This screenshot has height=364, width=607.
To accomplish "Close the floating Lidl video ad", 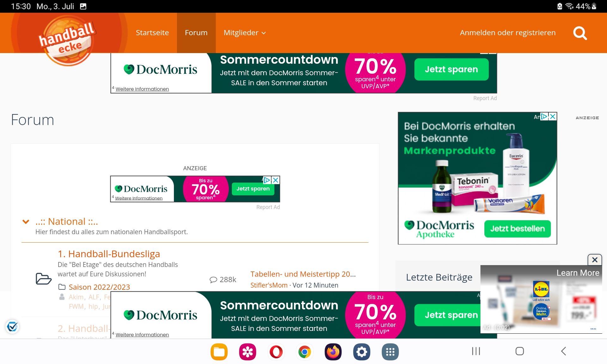I will (595, 260).
